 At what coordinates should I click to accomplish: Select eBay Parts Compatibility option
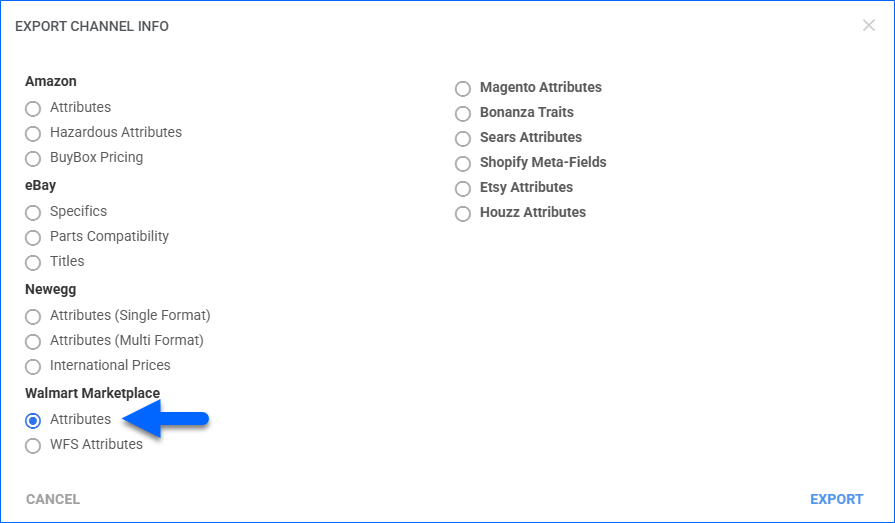pos(33,237)
